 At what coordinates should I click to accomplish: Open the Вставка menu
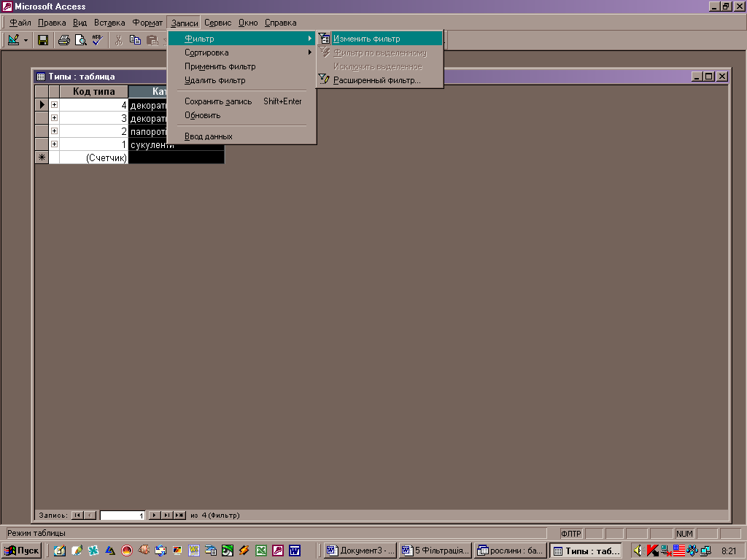coord(109,23)
